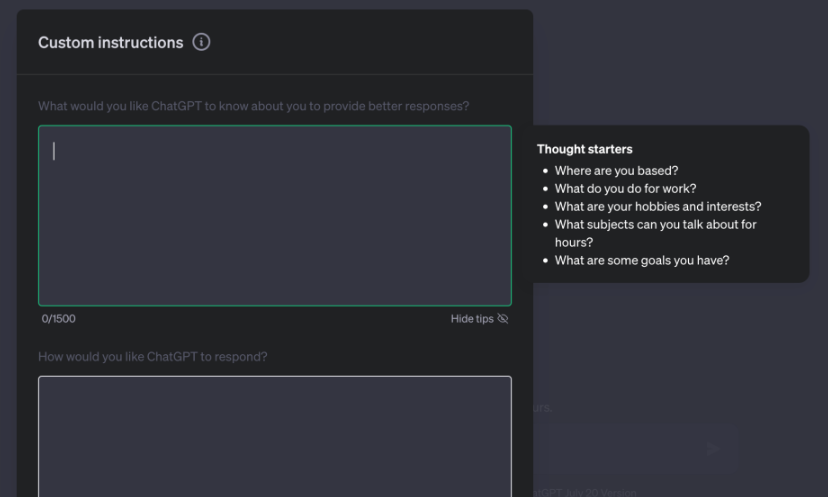The width and height of the screenshot is (828, 497).
Task: Select 'What subjects can you talk about' tip
Action: (655, 233)
